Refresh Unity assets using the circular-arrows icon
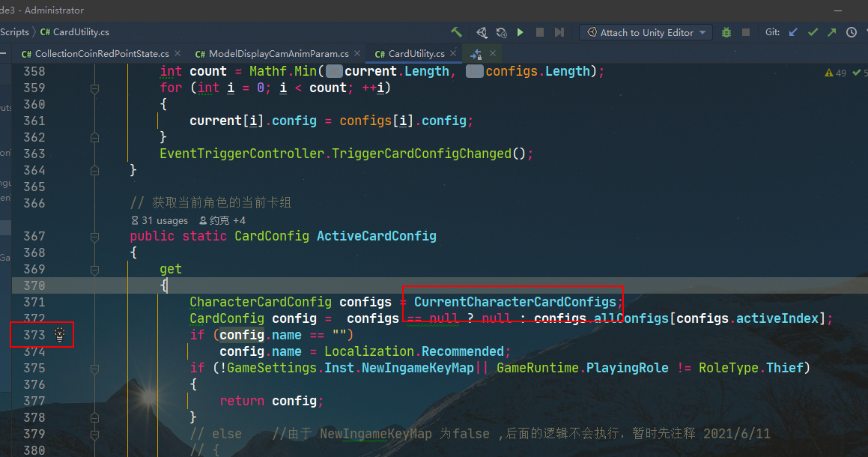The width and height of the screenshot is (868, 457). (x=501, y=33)
